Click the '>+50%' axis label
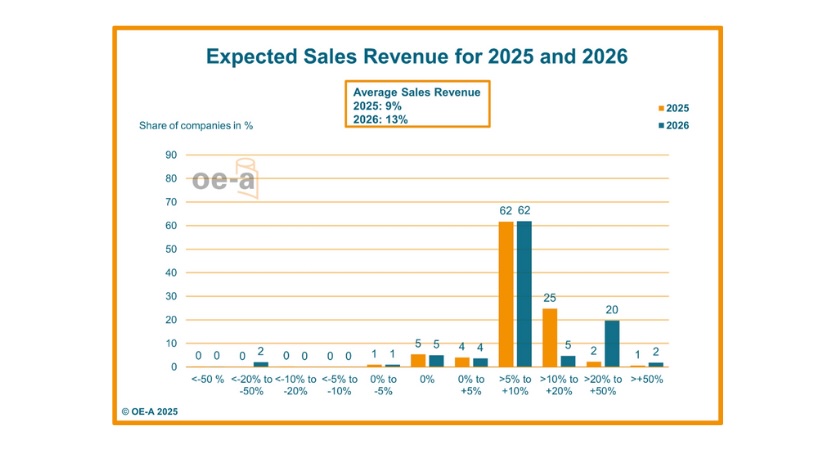 pyautogui.click(x=647, y=380)
